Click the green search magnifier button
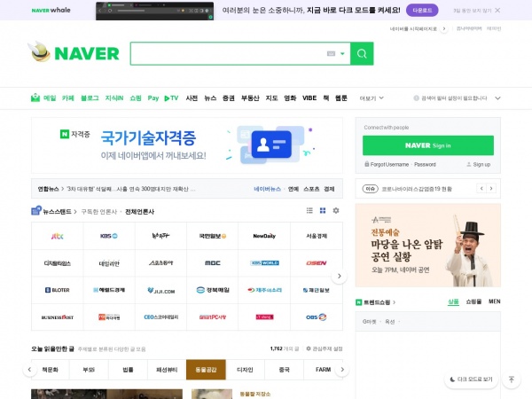 pos(362,53)
